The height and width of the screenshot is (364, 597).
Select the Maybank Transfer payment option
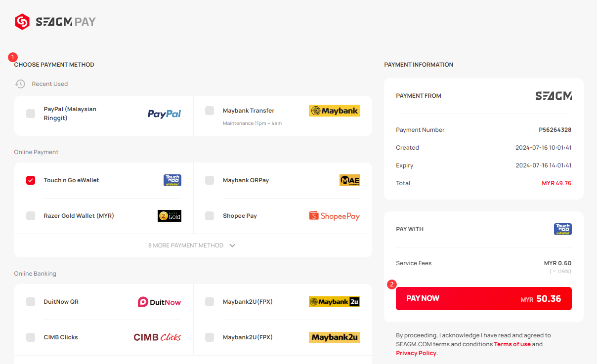283,116
